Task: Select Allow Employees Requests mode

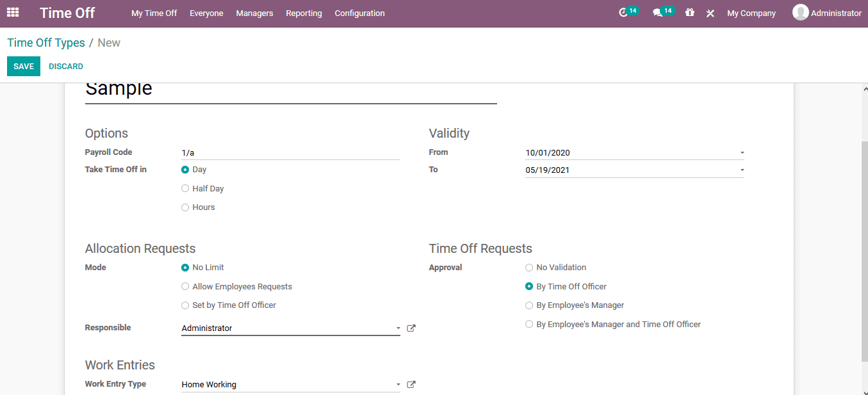Action: pyautogui.click(x=185, y=286)
